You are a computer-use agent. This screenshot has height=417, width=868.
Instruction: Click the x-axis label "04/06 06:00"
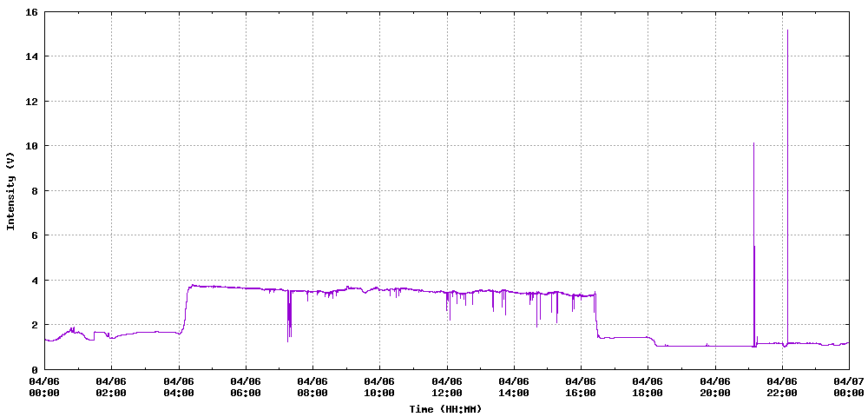(246, 387)
